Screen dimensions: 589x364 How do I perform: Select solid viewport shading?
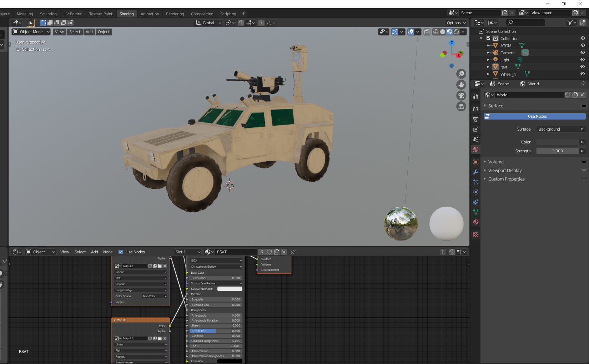pos(442,32)
